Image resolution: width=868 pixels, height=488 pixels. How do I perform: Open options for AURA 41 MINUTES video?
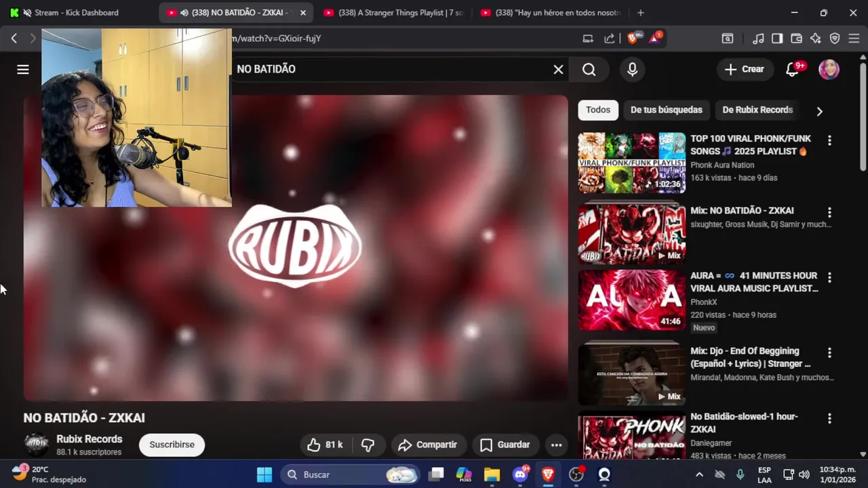pyautogui.click(x=829, y=278)
